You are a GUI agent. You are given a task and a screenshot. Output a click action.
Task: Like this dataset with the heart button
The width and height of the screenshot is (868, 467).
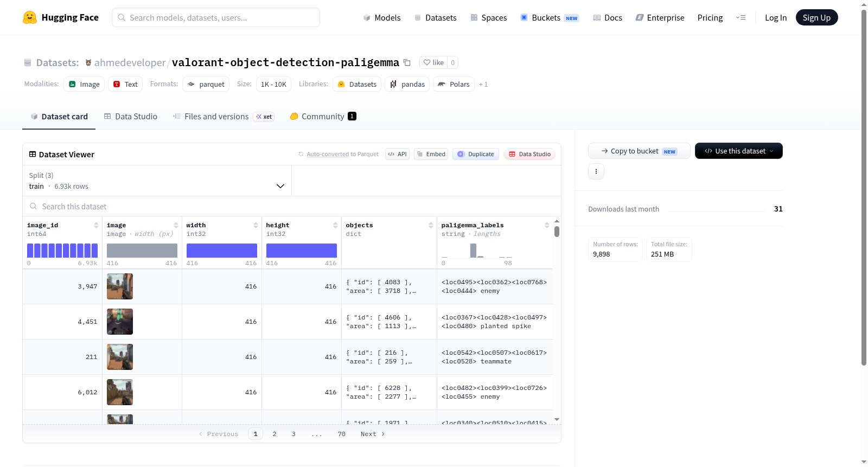point(433,62)
